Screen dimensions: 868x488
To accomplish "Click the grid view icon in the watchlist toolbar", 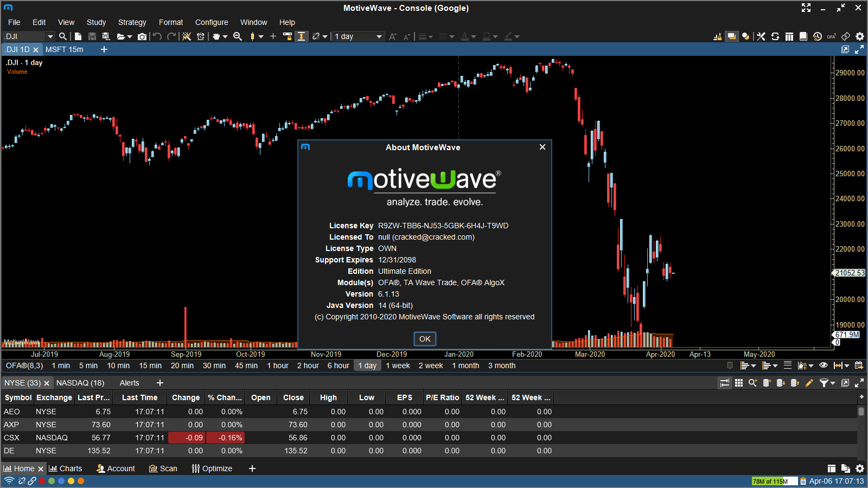I will point(739,383).
